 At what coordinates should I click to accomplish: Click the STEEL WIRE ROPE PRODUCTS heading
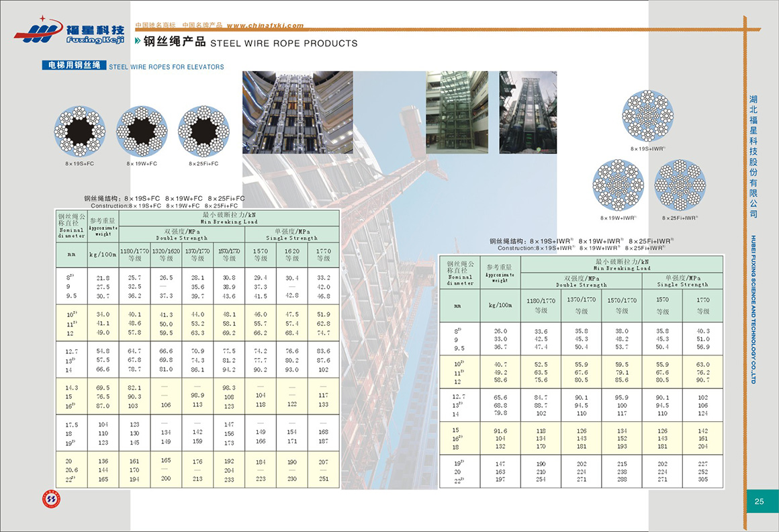tap(284, 44)
